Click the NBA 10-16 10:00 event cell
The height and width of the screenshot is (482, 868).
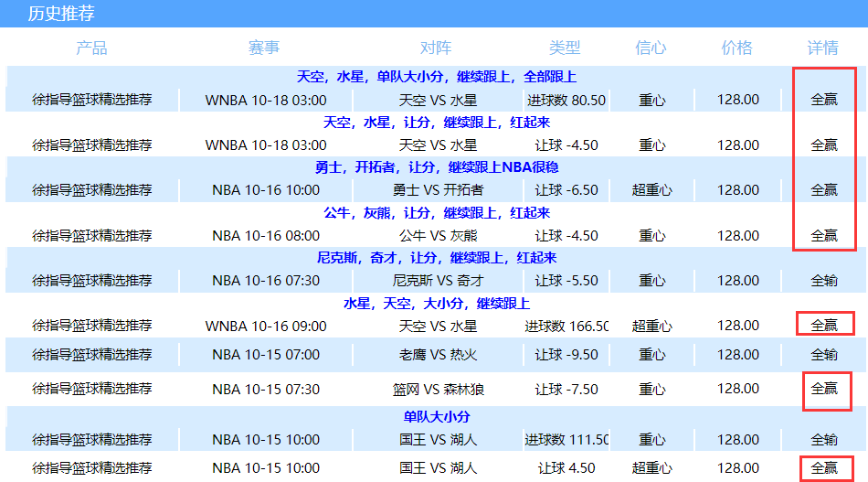click(x=266, y=190)
